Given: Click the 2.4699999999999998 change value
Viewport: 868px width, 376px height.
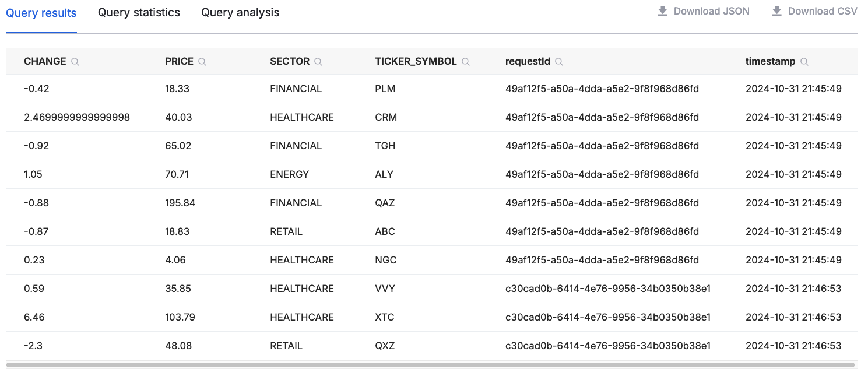Looking at the screenshot, I should pyautogui.click(x=77, y=117).
